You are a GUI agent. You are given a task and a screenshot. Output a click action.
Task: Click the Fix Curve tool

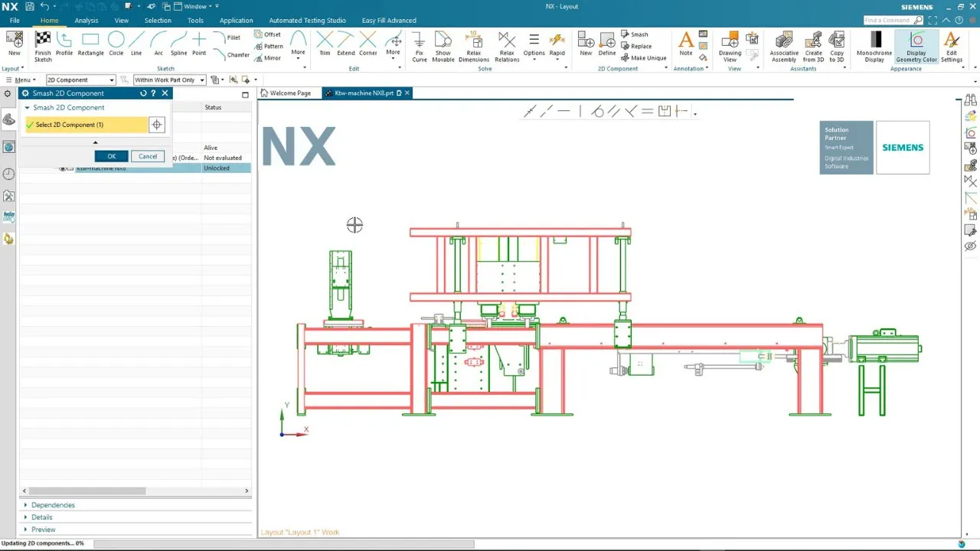[x=420, y=47]
